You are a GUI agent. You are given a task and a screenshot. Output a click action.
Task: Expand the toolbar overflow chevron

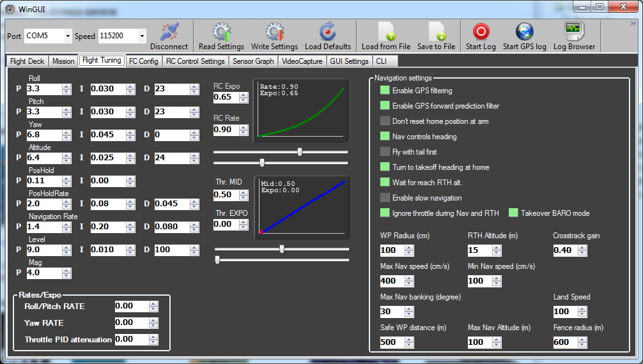(x=633, y=24)
